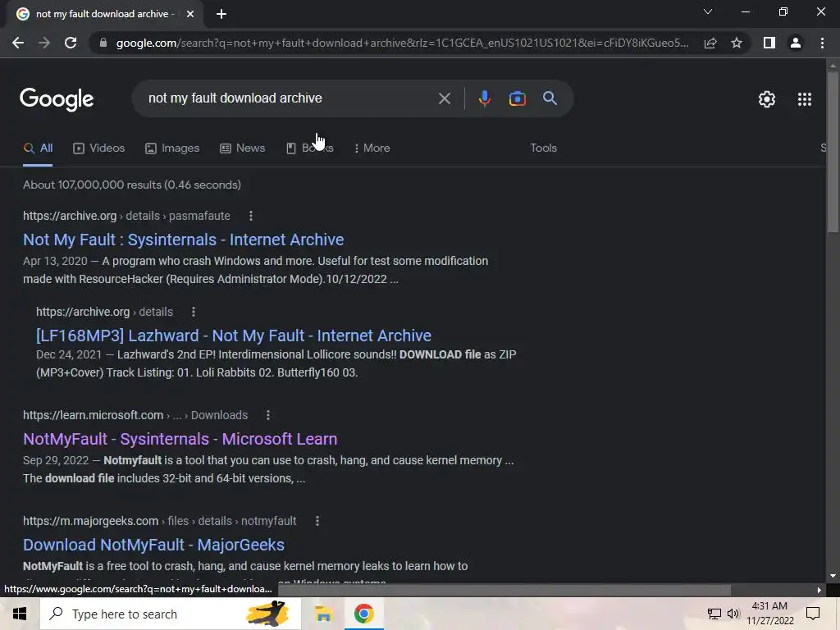This screenshot has height=630, width=840.
Task: Submit search with magnifier icon
Action: coord(550,98)
